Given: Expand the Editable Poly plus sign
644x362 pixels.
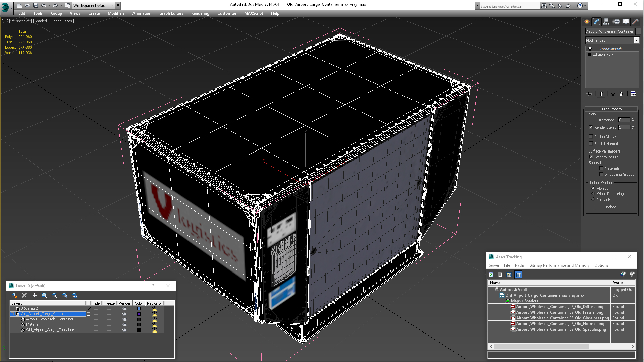Looking at the screenshot, I should click(x=589, y=54).
